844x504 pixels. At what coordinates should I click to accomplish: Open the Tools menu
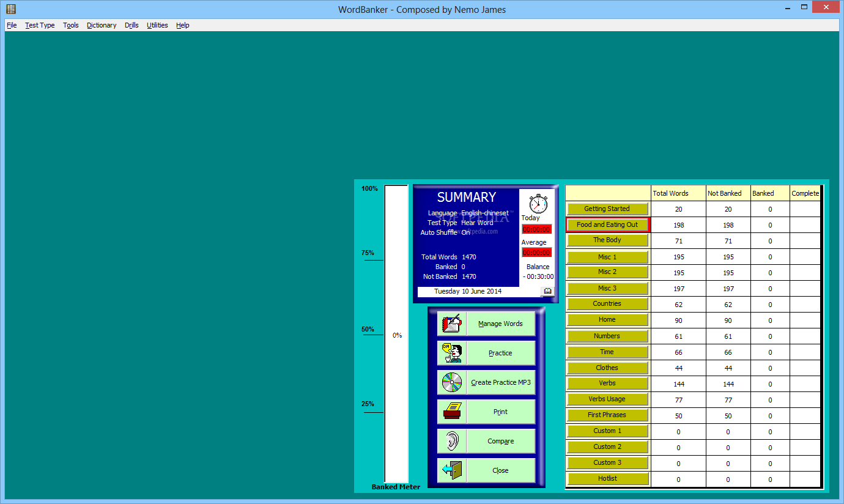coord(71,25)
